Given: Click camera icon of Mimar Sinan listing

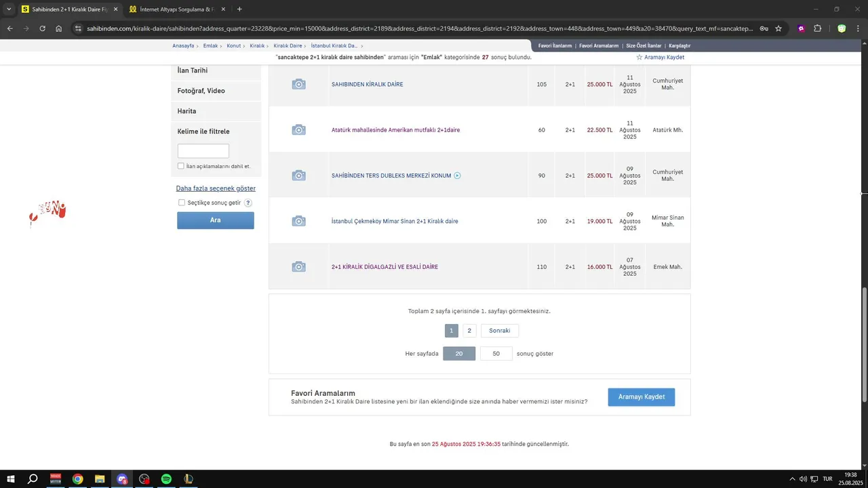Looking at the screenshot, I should (298, 221).
